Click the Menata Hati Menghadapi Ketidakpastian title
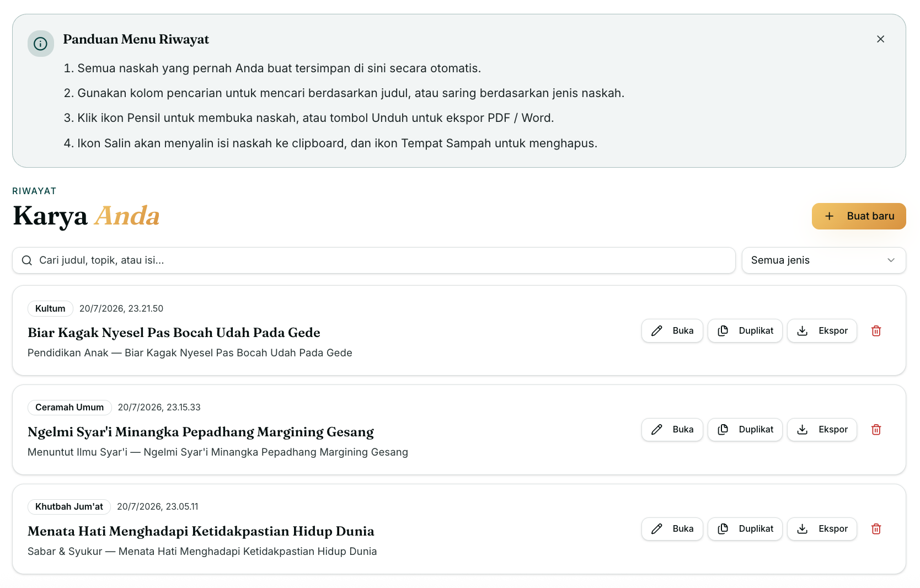 pos(201,531)
